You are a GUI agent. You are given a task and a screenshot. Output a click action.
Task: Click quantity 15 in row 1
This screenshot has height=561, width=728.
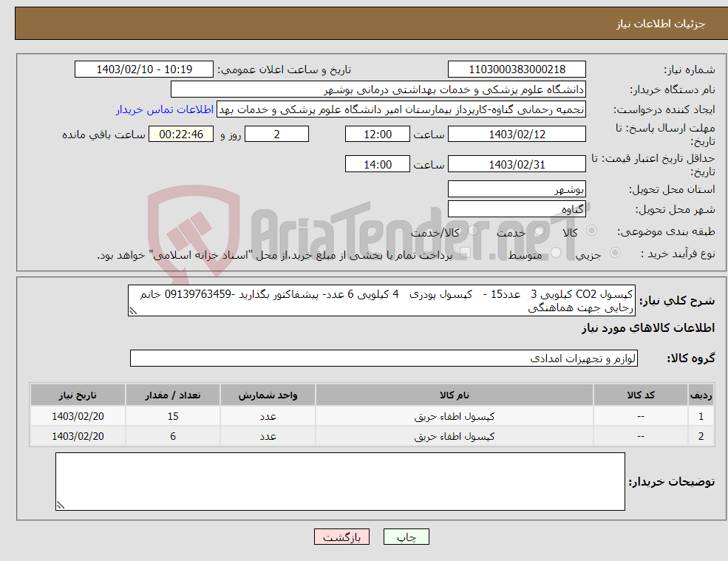[x=173, y=416]
